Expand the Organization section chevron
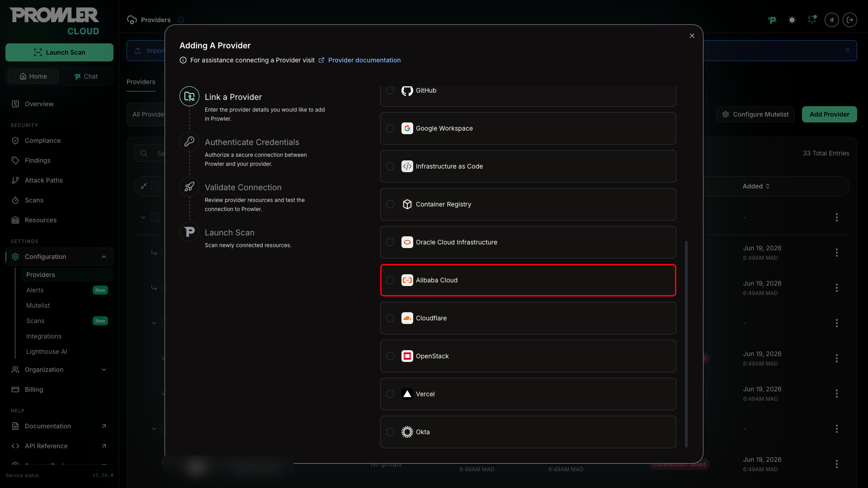868x488 pixels. click(x=104, y=370)
